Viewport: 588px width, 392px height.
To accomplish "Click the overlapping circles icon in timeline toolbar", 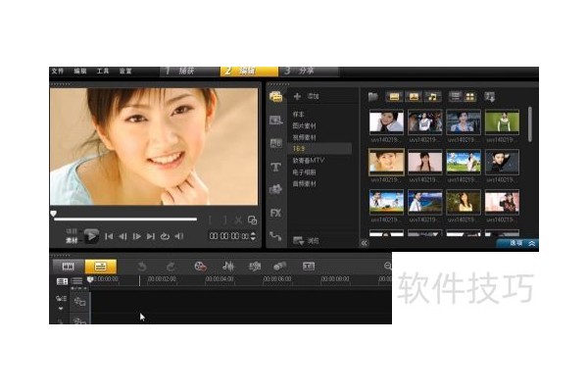I will coord(280,267).
